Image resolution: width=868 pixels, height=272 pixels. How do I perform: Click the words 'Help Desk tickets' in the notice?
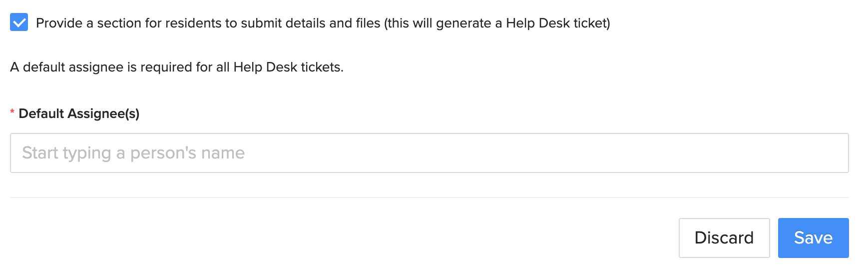pyautogui.click(x=288, y=67)
